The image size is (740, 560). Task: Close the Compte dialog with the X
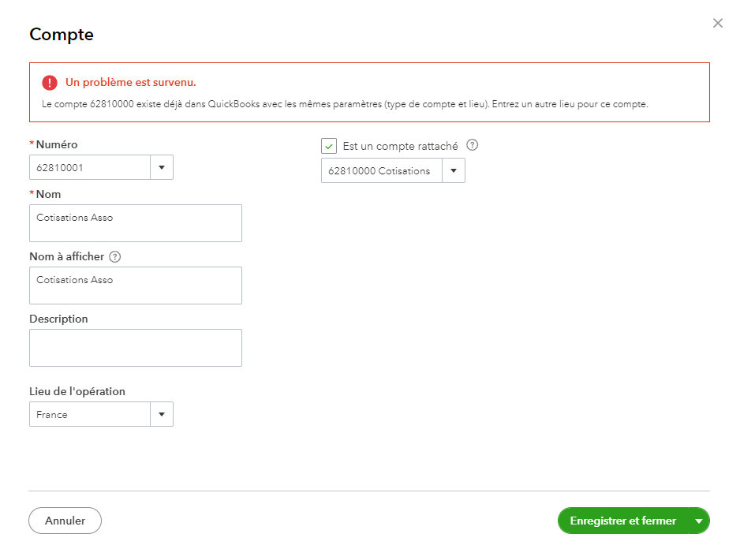pos(717,24)
